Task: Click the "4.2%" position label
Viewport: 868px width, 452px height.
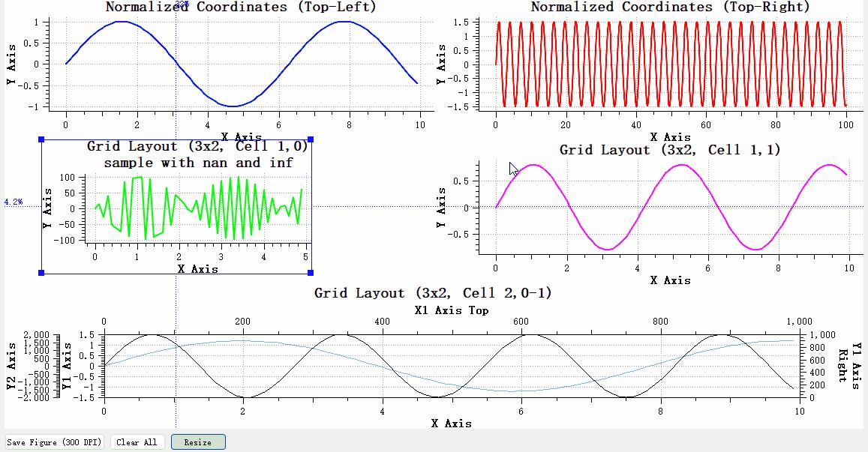Action: click(x=14, y=202)
